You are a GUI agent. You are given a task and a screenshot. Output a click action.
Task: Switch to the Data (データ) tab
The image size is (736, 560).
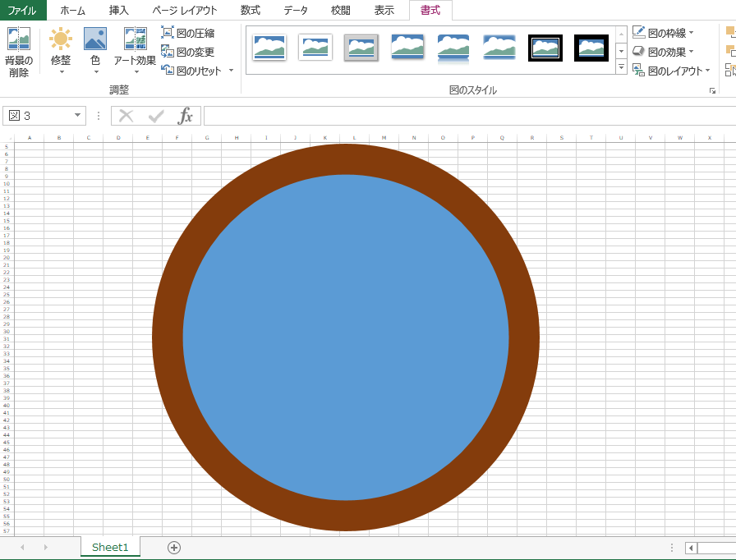point(295,11)
